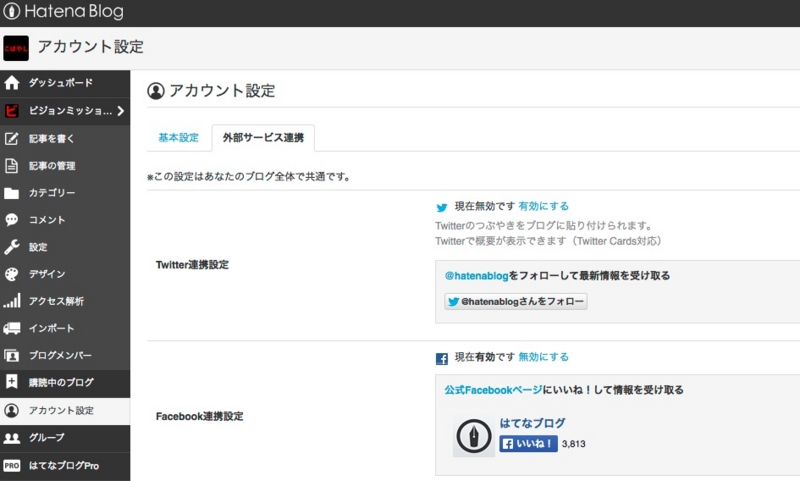Click the はてなブログ pen logo thumbnail
This screenshot has height=481, width=800.
(x=473, y=437)
